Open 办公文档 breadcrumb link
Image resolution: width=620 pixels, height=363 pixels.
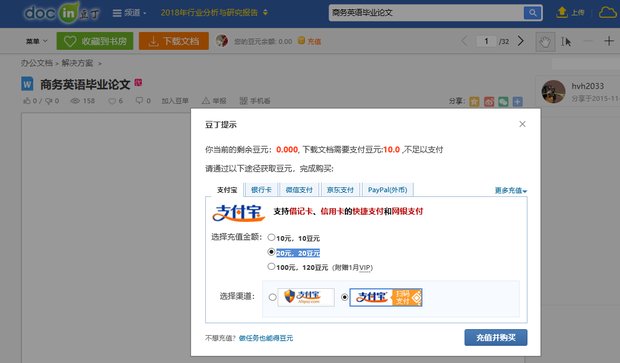[x=37, y=63]
